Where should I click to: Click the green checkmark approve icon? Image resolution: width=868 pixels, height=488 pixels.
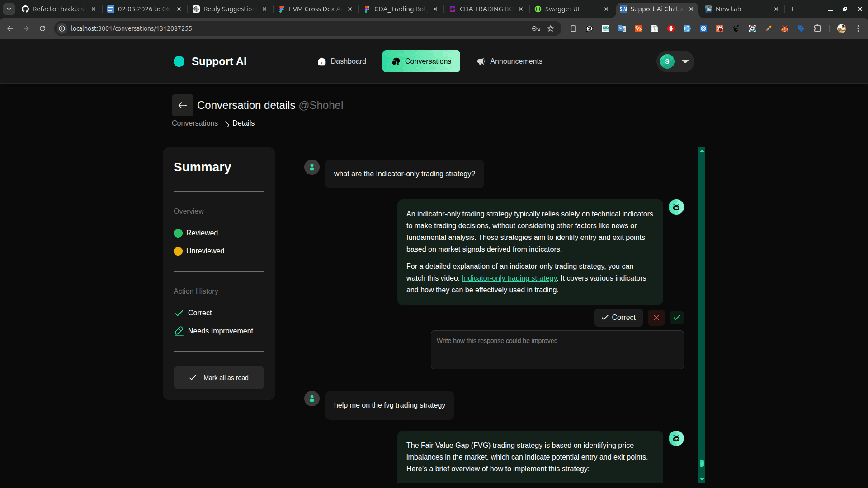click(677, 318)
